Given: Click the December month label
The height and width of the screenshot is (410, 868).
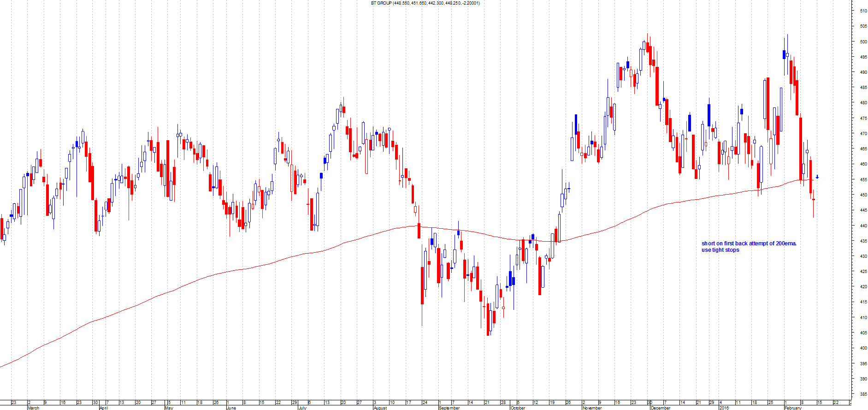Looking at the screenshot, I should click(661, 408).
